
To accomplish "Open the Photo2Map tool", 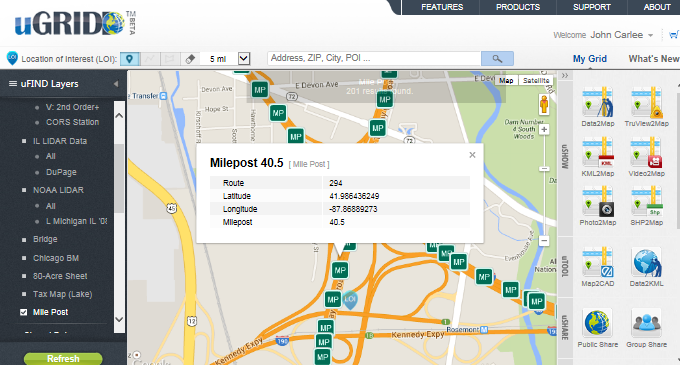I will tap(598, 202).
